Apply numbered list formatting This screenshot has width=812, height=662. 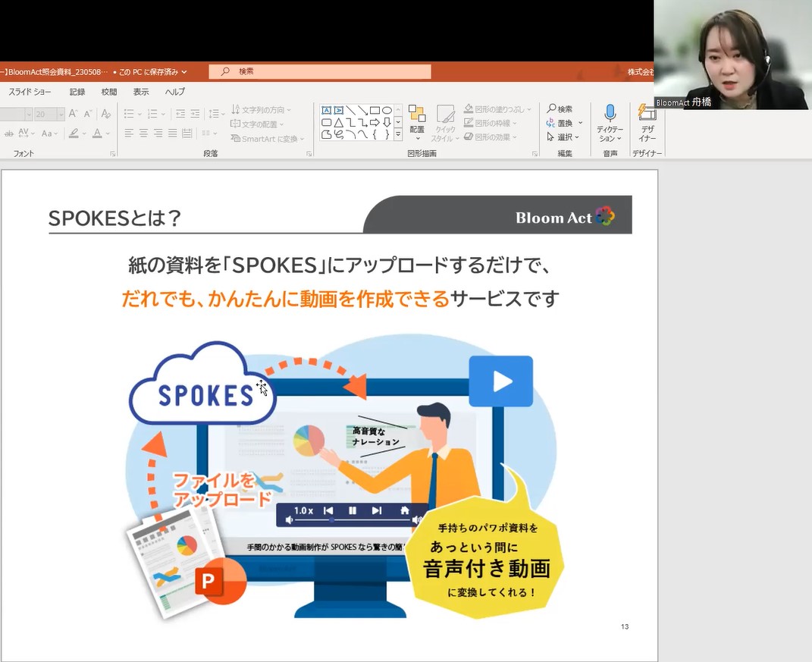[x=152, y=114]
